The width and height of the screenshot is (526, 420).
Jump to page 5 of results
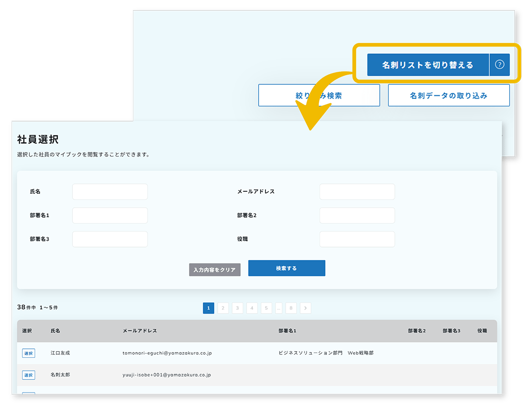[266, 308]
